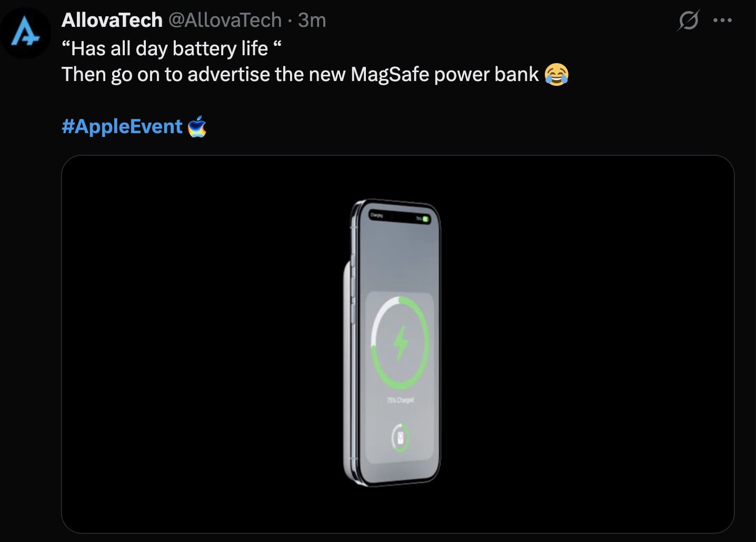
Task: Click the tweet text about all day battery life
Action: click(171, 48)
